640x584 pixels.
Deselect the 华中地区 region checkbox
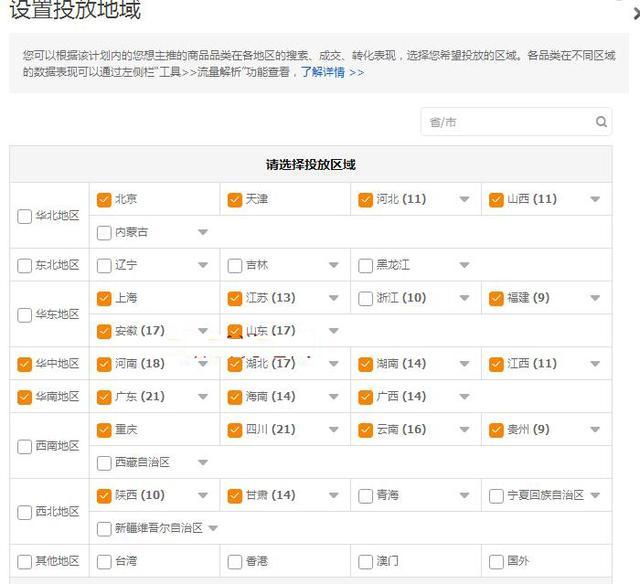(25, 364)
